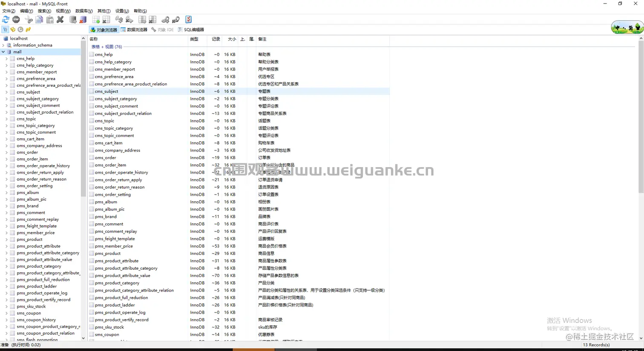This screenshot has width=644, height=351.
Task: Select pms_product_vertify_record row in object list
Action: (x=239, y=320)
